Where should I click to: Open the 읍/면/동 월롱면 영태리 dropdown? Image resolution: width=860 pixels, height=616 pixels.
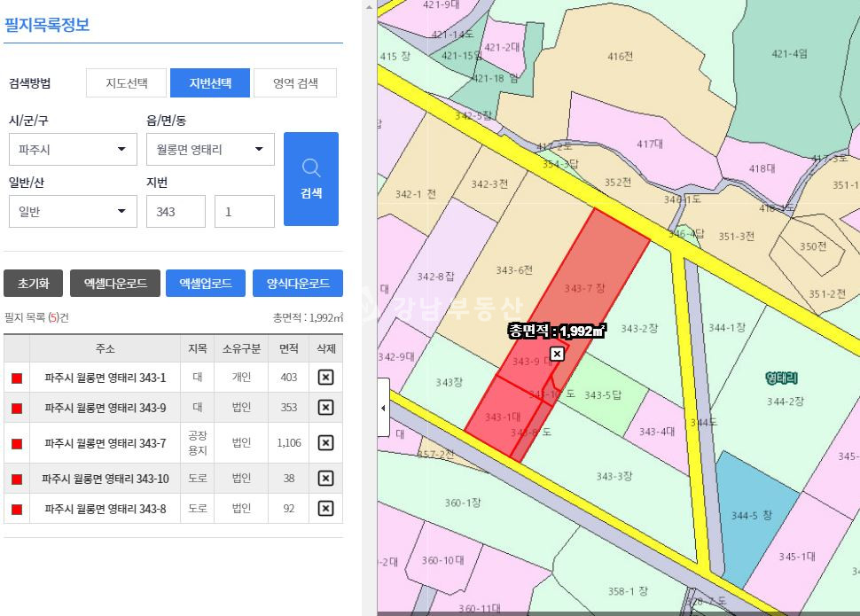coord(210,149)
